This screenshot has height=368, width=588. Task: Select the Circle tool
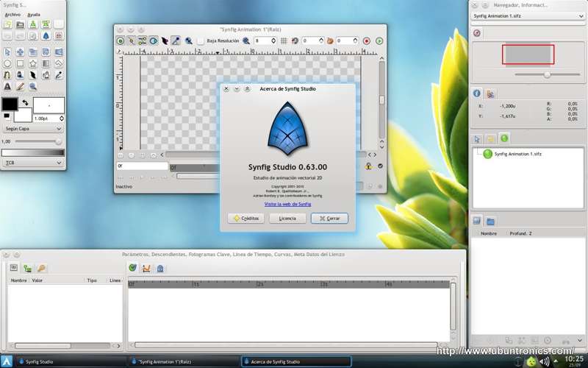point(7,63)
